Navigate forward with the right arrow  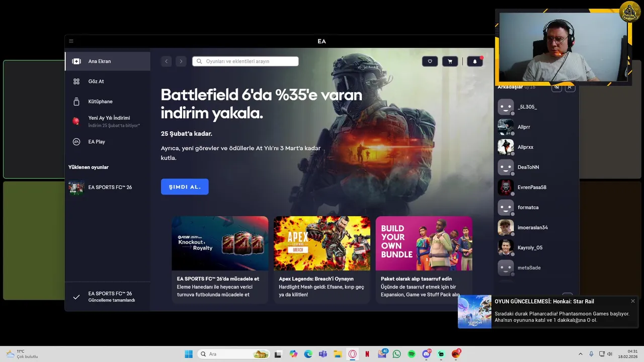(181, 61)
